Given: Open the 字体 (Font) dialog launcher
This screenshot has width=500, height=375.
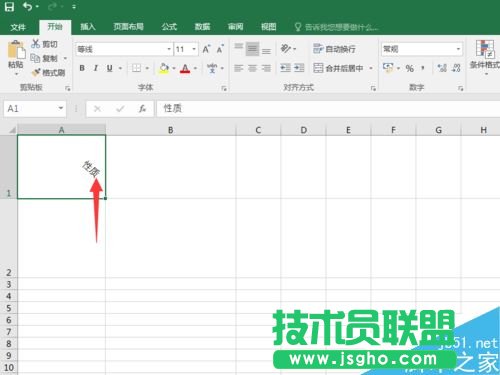Looking at the screenshot, I should click(x=224, y=88).
